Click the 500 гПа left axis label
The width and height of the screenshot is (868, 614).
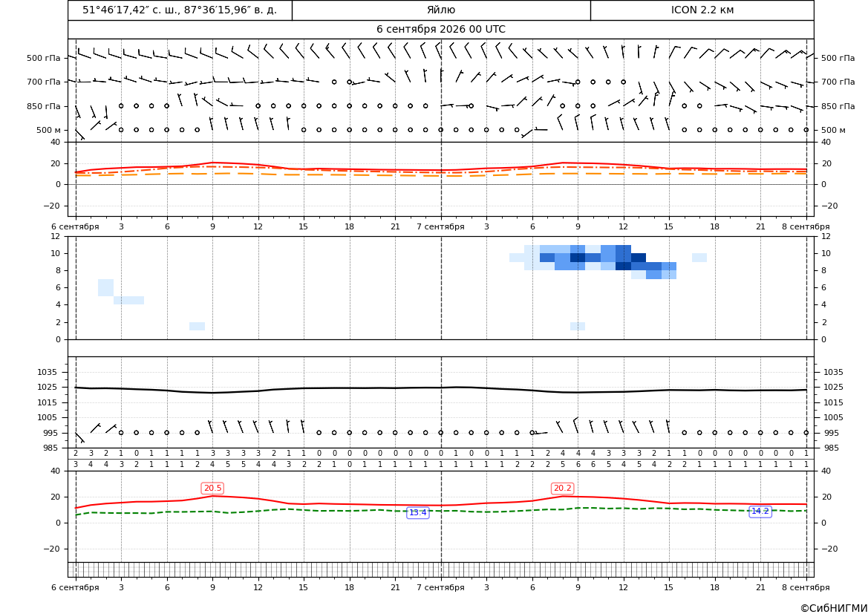[x=44, y=58]
